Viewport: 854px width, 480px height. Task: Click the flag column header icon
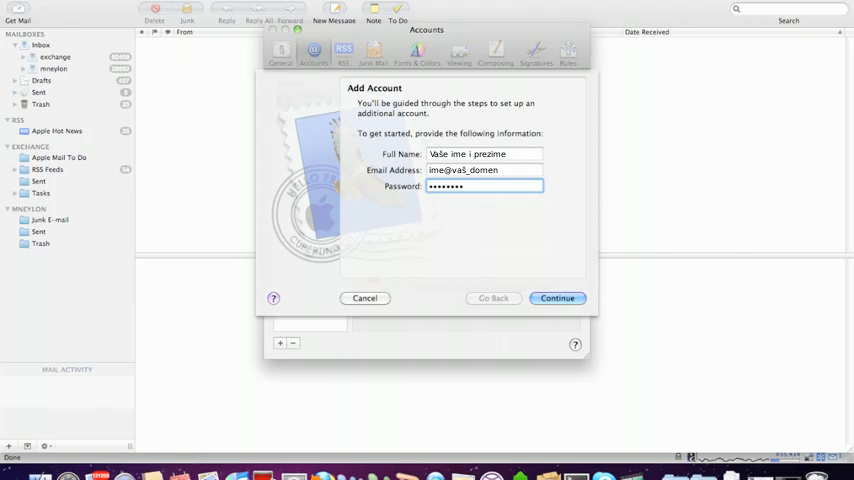(x=155, y=32)
